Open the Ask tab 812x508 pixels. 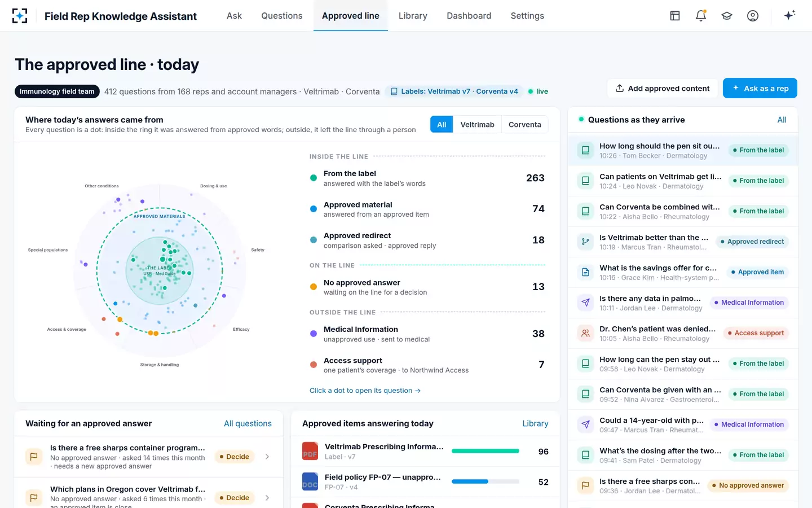[234, 16]
